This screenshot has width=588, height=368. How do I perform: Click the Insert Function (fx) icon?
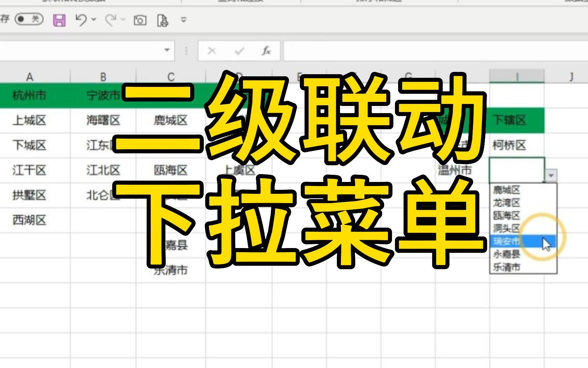[266, 51]
